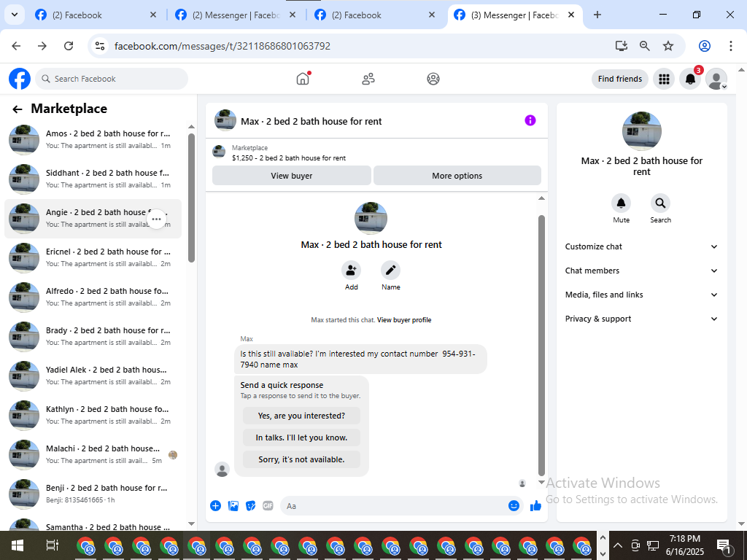The height and width of the screenshot is (560, 747).
Task: Send quick response 'Sorry, it's not available.'
Action: pos(301,459)
